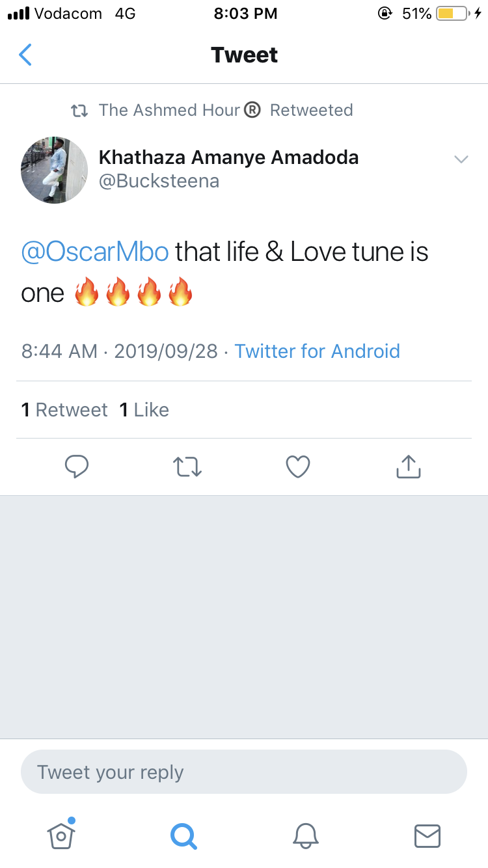Tap the Tweet your reply field
488x868 pixels.
coord(244,772)
